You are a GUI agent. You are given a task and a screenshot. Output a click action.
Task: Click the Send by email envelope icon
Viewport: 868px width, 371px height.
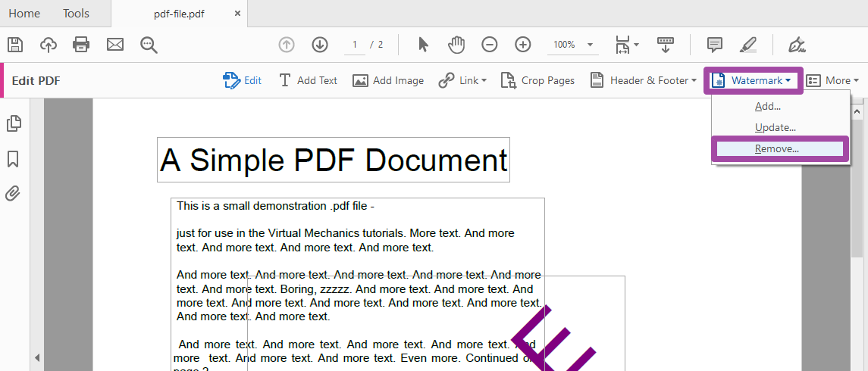[115, 44]
